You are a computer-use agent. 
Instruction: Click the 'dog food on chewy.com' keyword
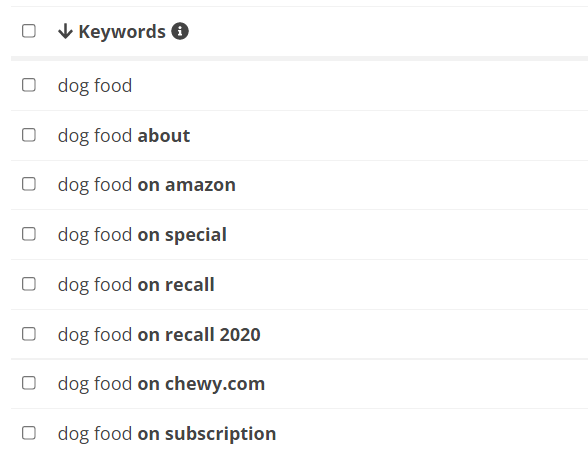(161, 384)
